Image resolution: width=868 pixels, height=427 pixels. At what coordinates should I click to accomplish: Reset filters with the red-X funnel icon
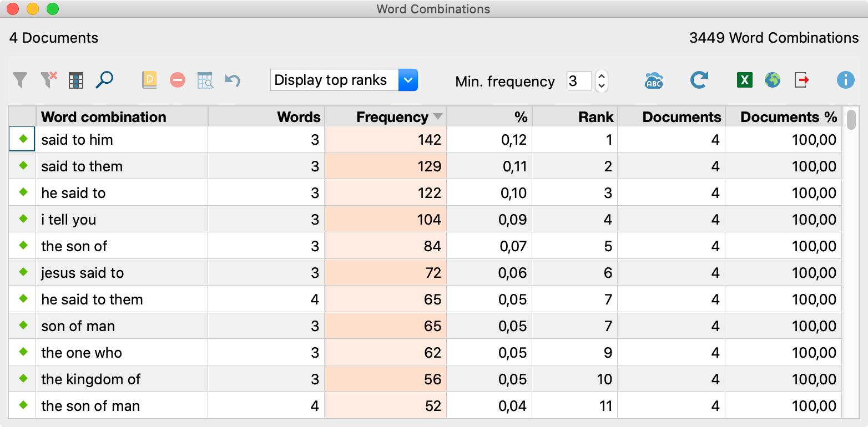pos(49,80)
